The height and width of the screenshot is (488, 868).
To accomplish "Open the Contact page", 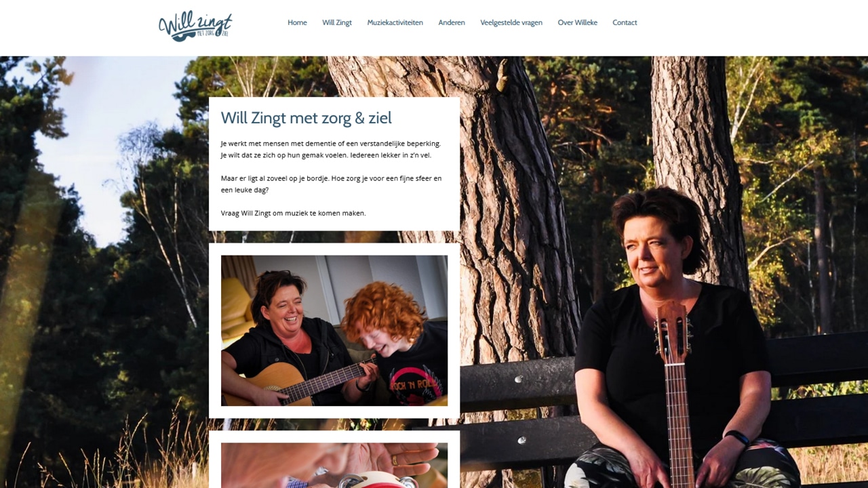I will [x=625, y=22].
